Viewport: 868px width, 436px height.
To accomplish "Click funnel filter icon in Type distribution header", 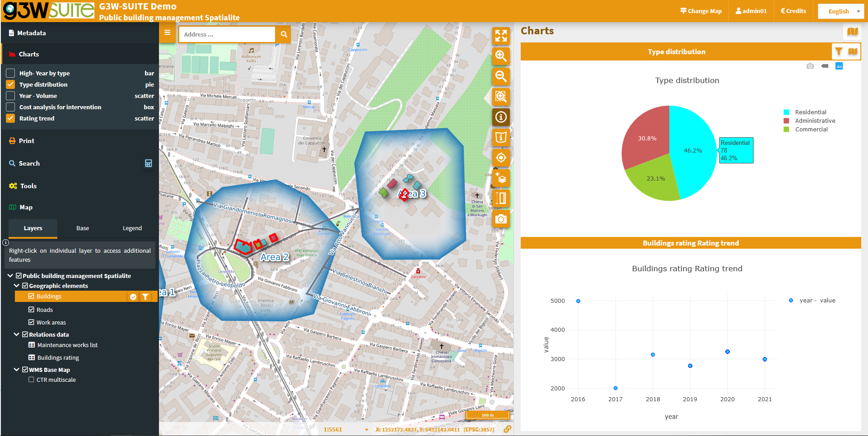I will coord(839,51).
